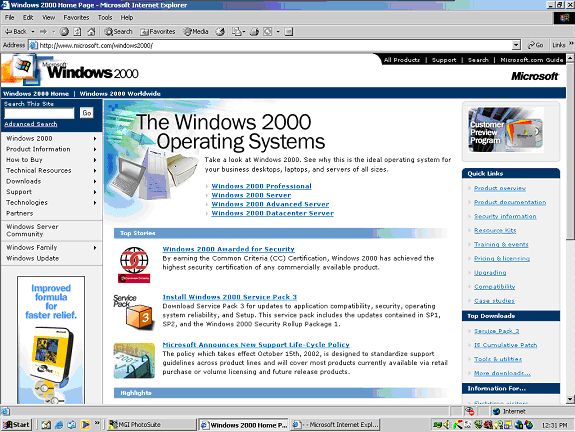Click the volume speaker tray icon
This screenshot has width=575, height=432.
(446, 425)
